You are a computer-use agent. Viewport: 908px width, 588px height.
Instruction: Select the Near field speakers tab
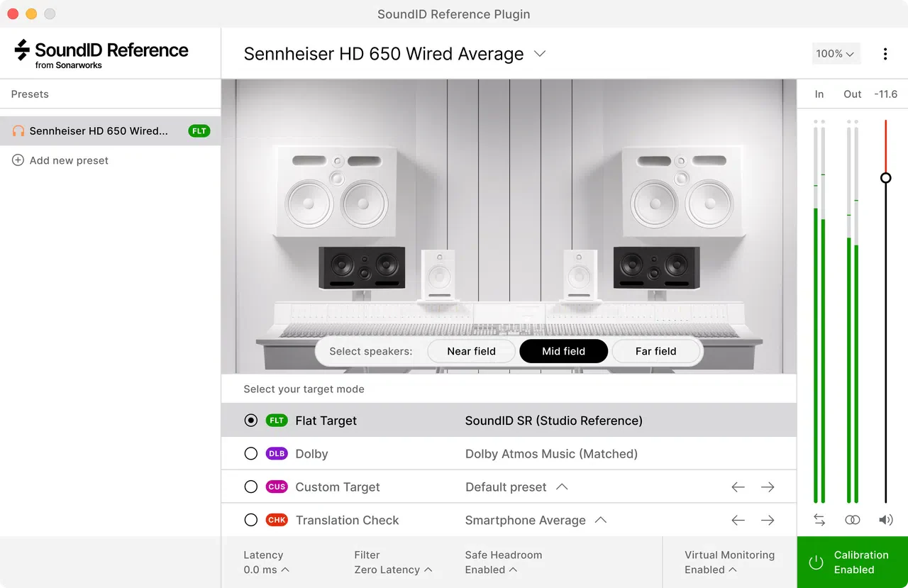pyautogui.click(x=471, y=351)
